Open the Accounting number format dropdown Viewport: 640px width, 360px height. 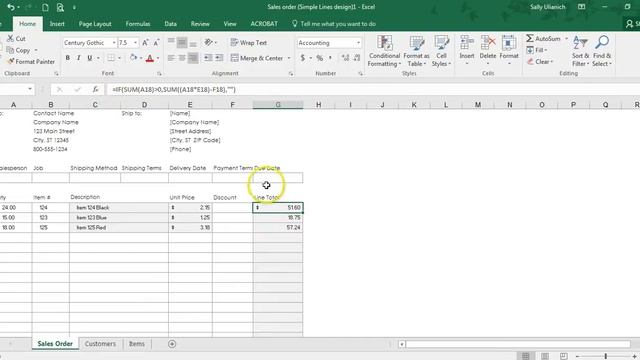point(358,42)
